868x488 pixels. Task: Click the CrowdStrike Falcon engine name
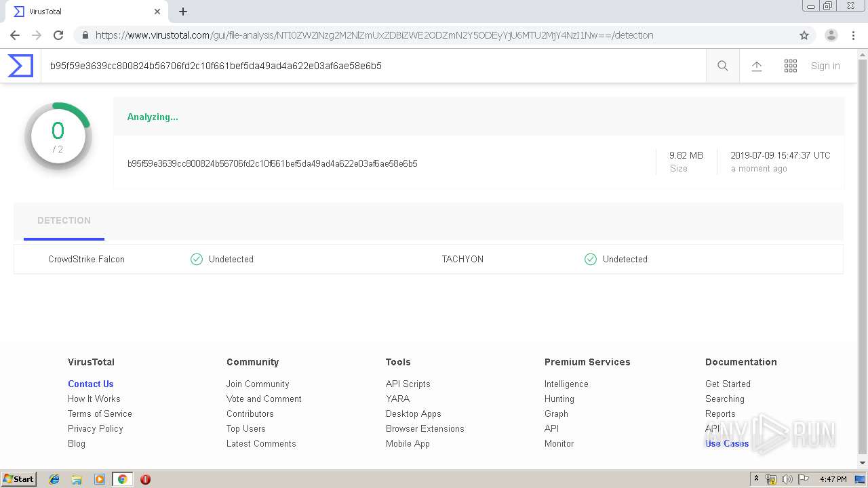(86, 259)
